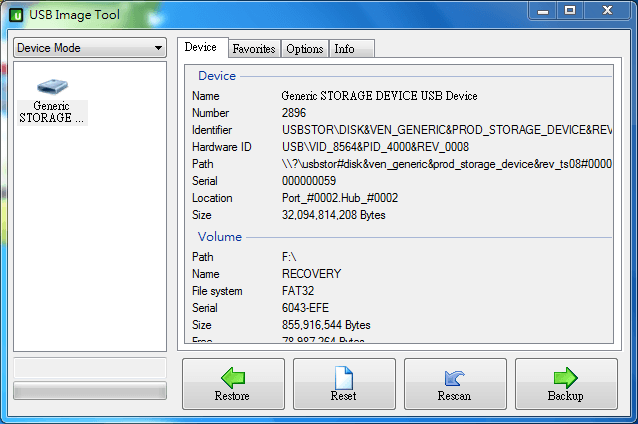Click device name 'Generic STORAGE DEVICE USB Device'
Screen dimensions: 638x424
click(x=379, y=96)
